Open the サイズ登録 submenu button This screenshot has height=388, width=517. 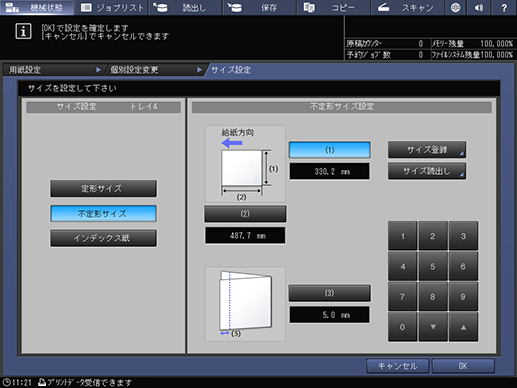[427, 150]
